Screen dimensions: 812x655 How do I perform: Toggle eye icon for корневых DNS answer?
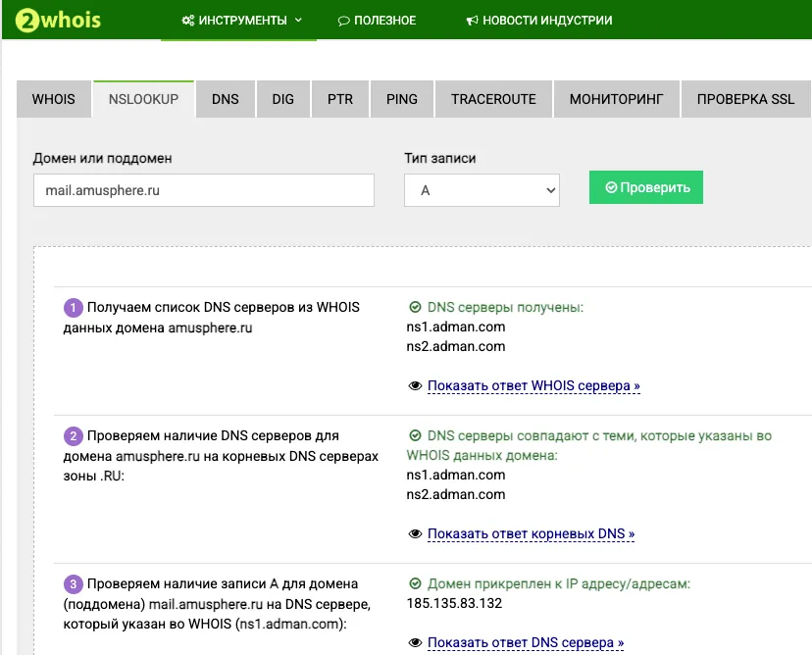[416, 533]
